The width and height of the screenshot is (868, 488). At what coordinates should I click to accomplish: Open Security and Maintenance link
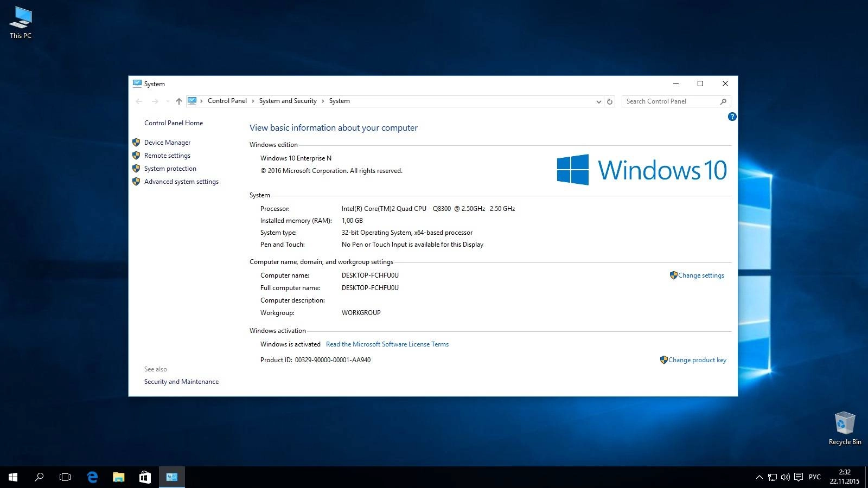pyautogui.click(x=181, y=382)
